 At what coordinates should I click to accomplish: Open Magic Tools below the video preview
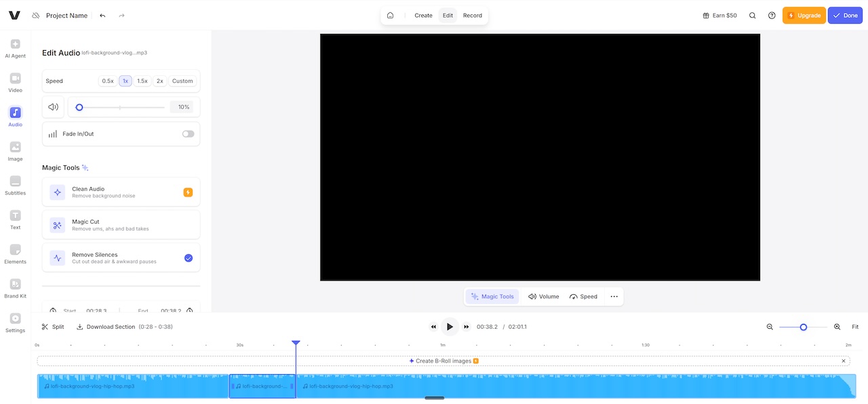[x=492, y=296]
